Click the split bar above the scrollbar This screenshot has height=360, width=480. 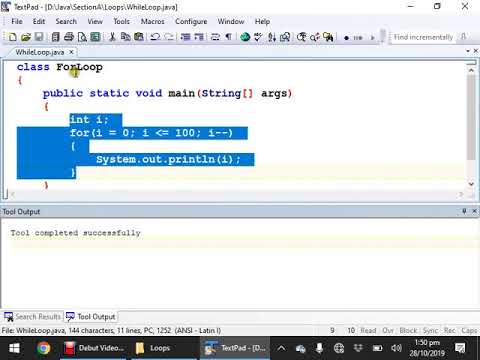[x=471, y=63]
